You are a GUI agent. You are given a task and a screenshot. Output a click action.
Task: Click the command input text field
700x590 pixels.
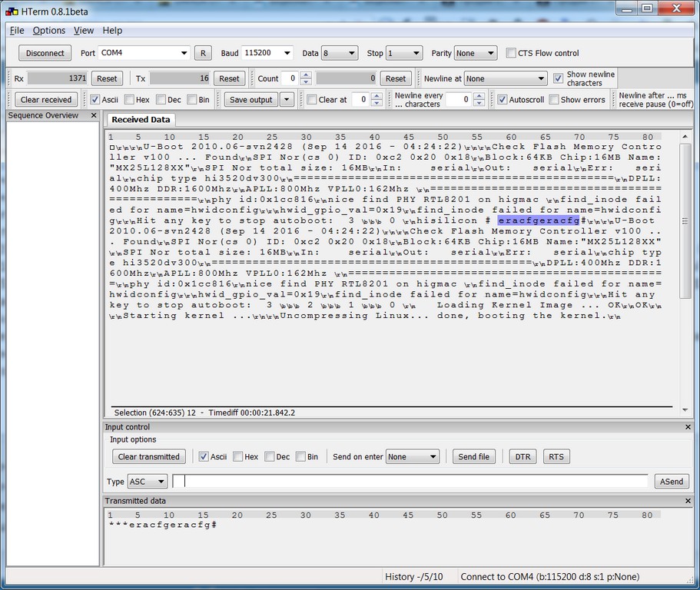click(410, 481)
